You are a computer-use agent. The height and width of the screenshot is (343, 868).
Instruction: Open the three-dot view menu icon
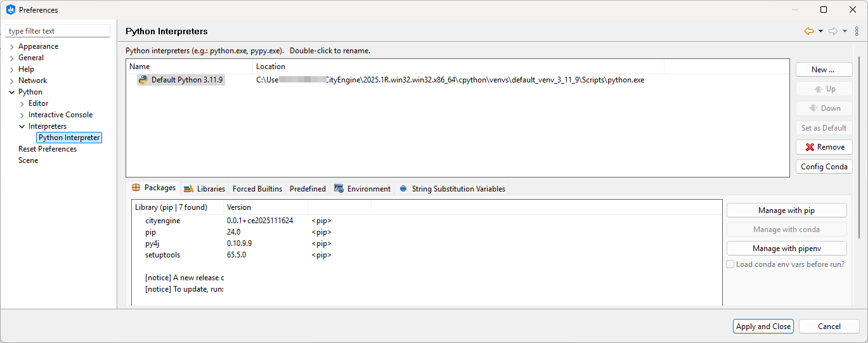click(x=857, y=31)
